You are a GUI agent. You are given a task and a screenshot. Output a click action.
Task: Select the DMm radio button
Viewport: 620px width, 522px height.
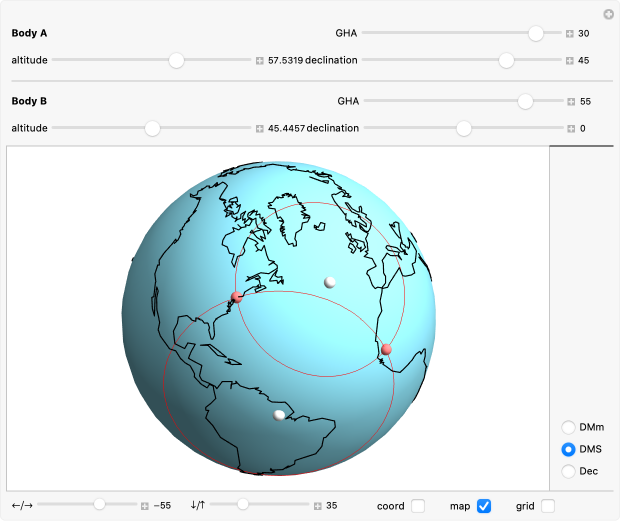pos(568,427)
